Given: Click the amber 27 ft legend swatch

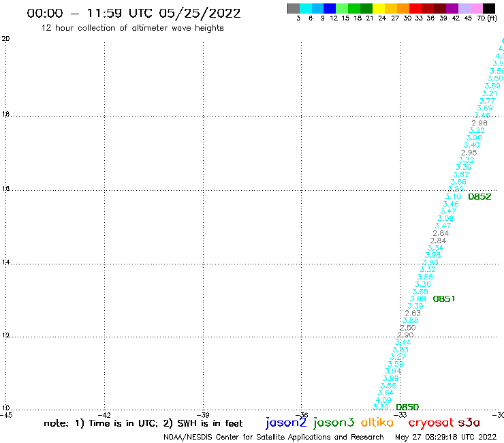Looking at the screenshot, I should pyautogui.click(x=391, y=8).
